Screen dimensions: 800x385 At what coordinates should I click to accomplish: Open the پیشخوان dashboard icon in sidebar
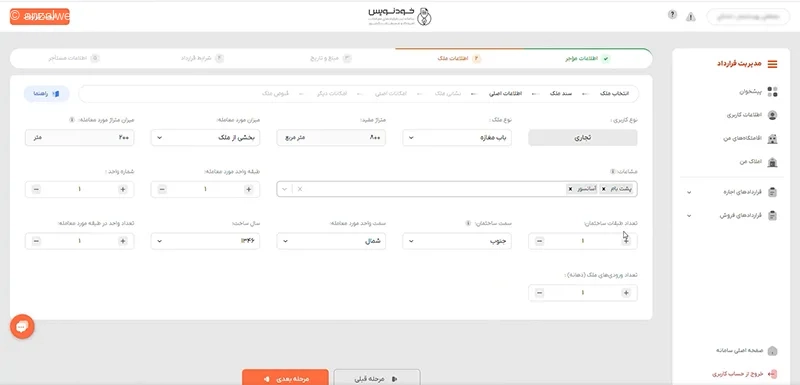[772, 92]
